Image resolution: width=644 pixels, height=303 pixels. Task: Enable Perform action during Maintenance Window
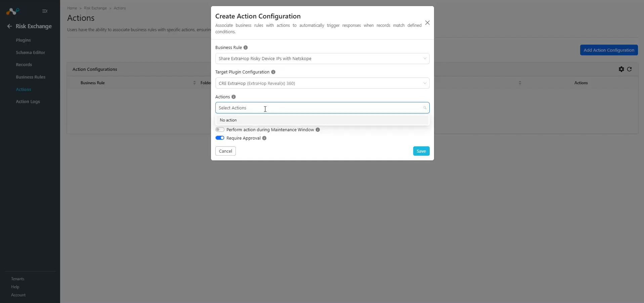(x=220, y=130)
